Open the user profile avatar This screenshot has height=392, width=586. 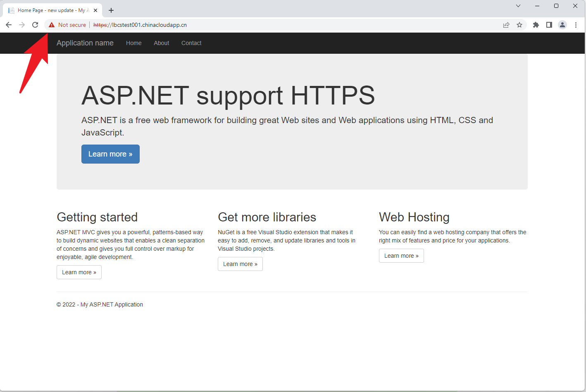tap(562, 25)
